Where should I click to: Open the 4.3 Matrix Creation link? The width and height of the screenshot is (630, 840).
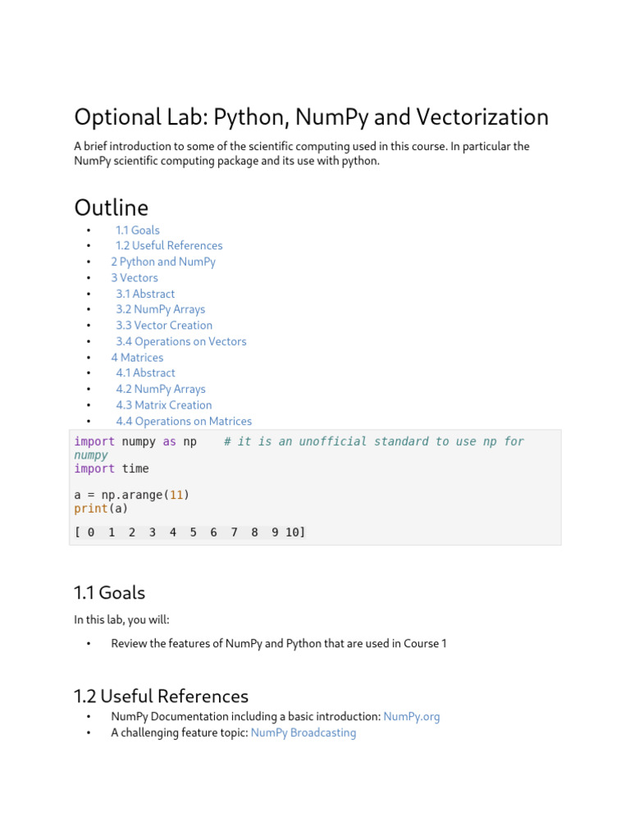pos(163,405)
